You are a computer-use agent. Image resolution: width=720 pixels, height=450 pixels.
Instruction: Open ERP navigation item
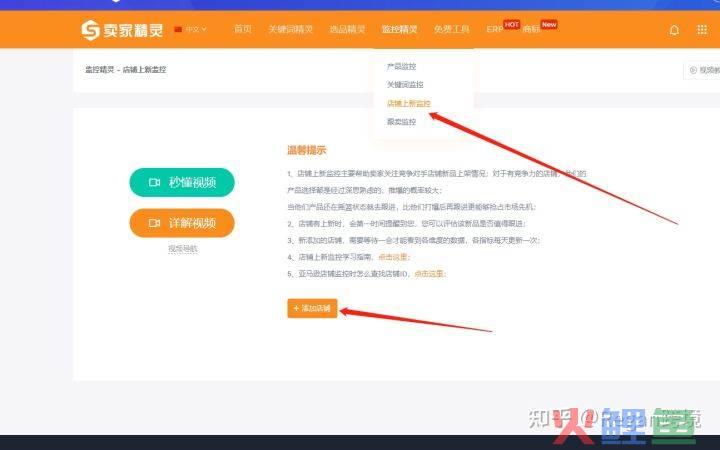495,29
